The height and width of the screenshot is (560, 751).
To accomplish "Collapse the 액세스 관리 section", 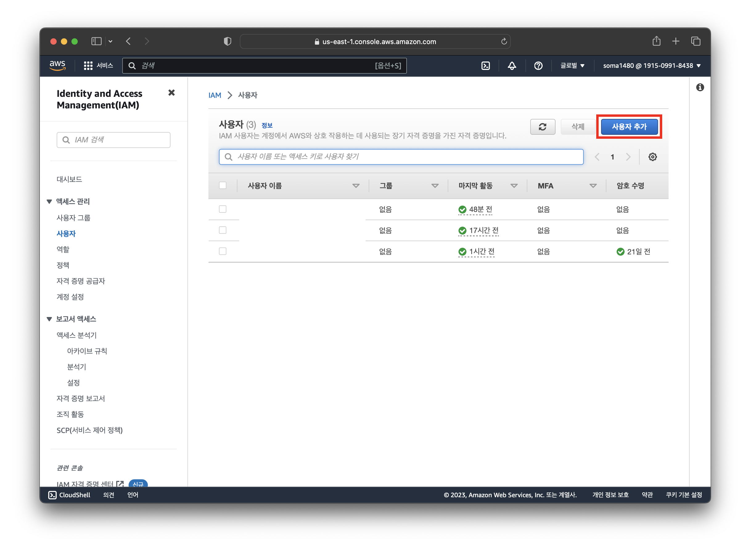I will tap(49, 202).
